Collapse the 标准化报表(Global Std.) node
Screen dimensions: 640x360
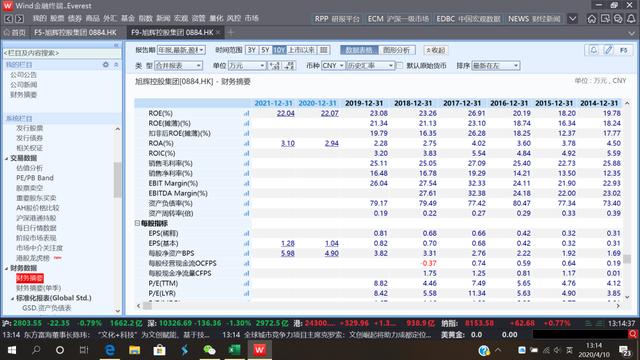coord(12,298)
